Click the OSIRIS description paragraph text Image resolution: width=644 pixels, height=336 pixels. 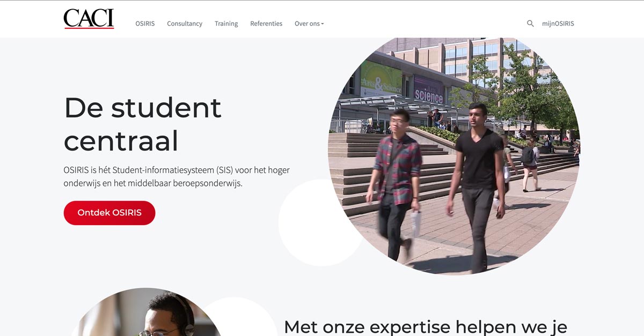click(177, 176)
